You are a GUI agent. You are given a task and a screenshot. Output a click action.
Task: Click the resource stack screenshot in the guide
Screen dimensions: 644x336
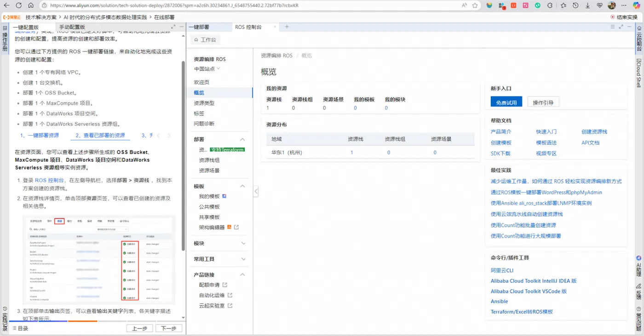tap(99, 259)
